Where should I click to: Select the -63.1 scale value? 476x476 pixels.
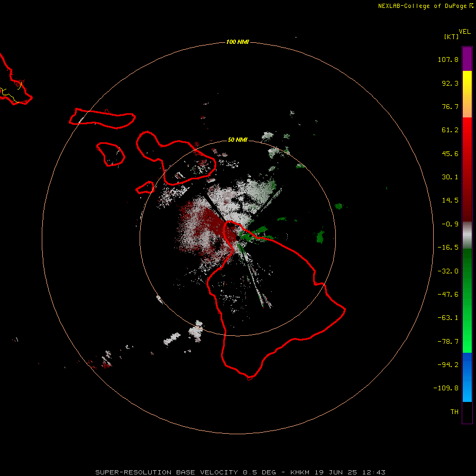448,318
